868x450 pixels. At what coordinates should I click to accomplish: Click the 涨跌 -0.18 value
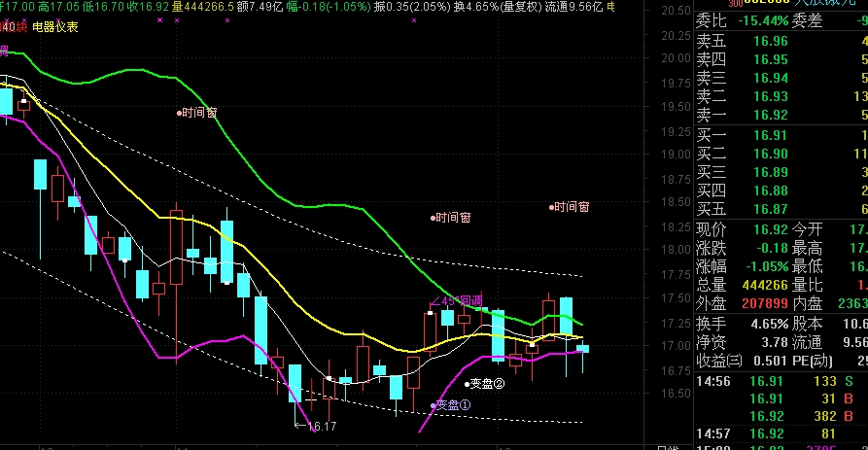(772, 248)
